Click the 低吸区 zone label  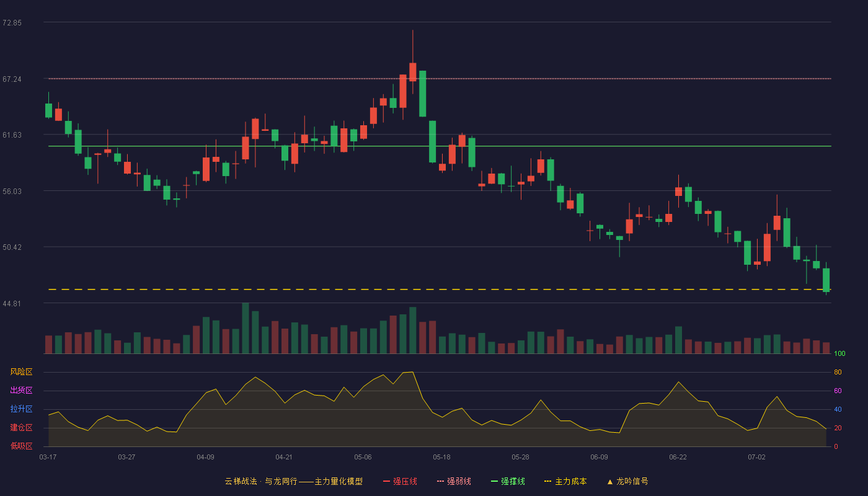[21, 446]
